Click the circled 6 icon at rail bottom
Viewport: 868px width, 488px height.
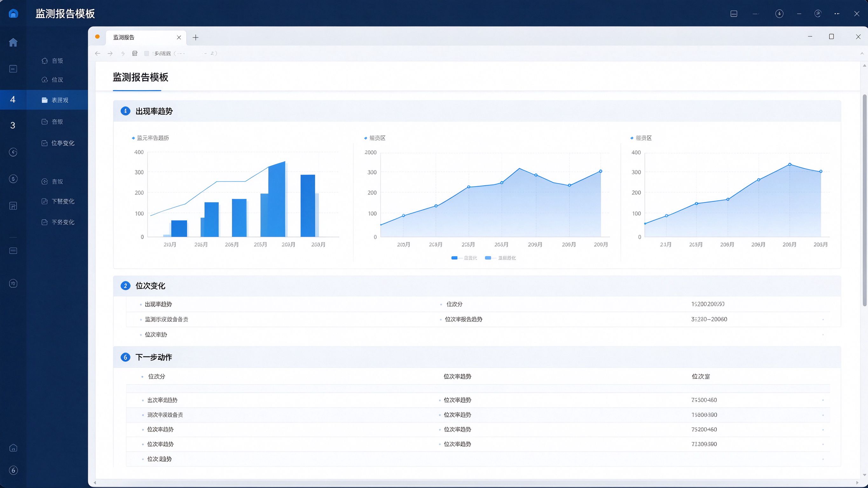point(13,470)
